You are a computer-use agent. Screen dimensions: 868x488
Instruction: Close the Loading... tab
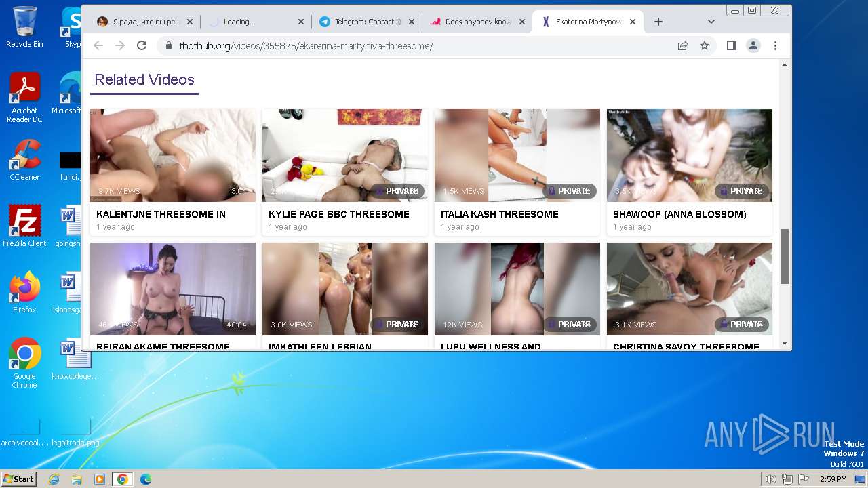point(301,22)
